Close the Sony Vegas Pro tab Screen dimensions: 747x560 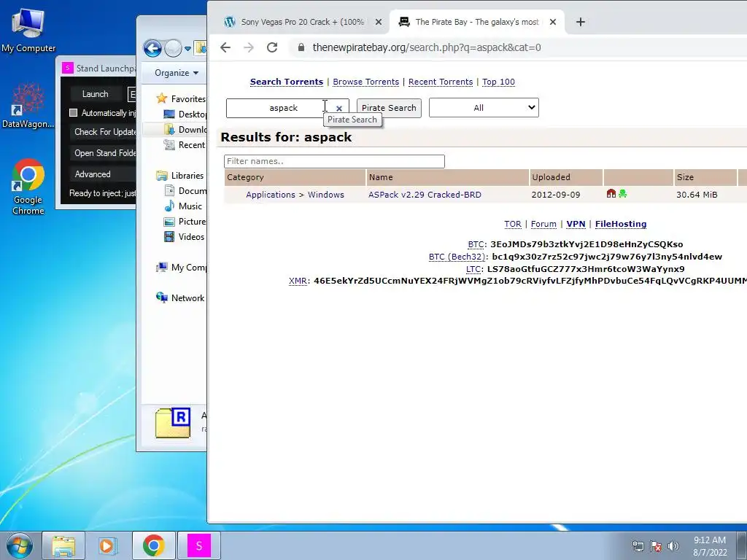[x=379, y=22]
